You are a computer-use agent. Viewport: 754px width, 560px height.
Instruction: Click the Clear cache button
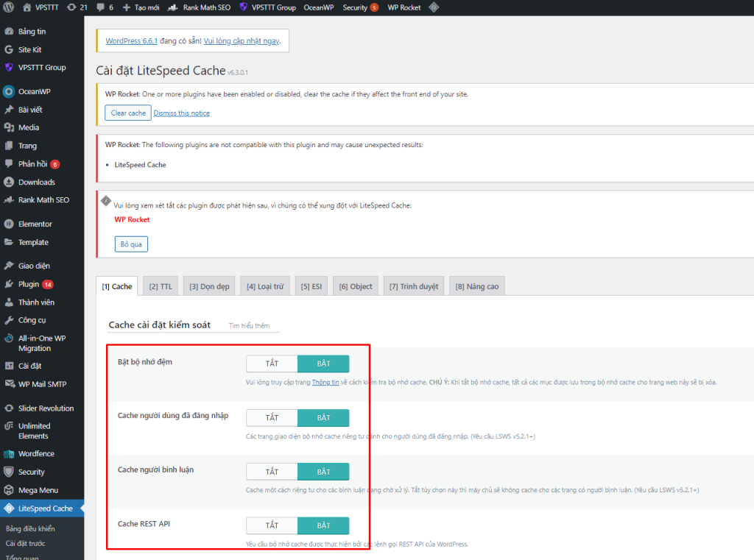pos(128,113)
